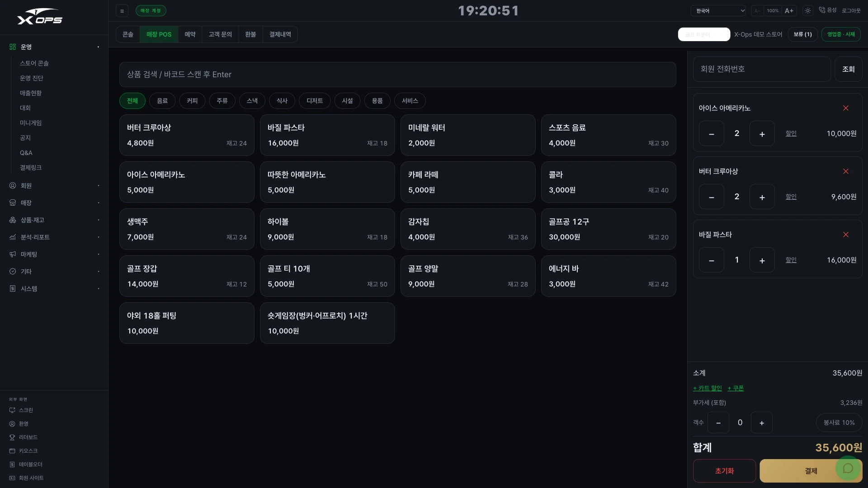This screenshot has width=868, height=488.
Task: Select the 주류 category filter
Action: coord(222,101)
